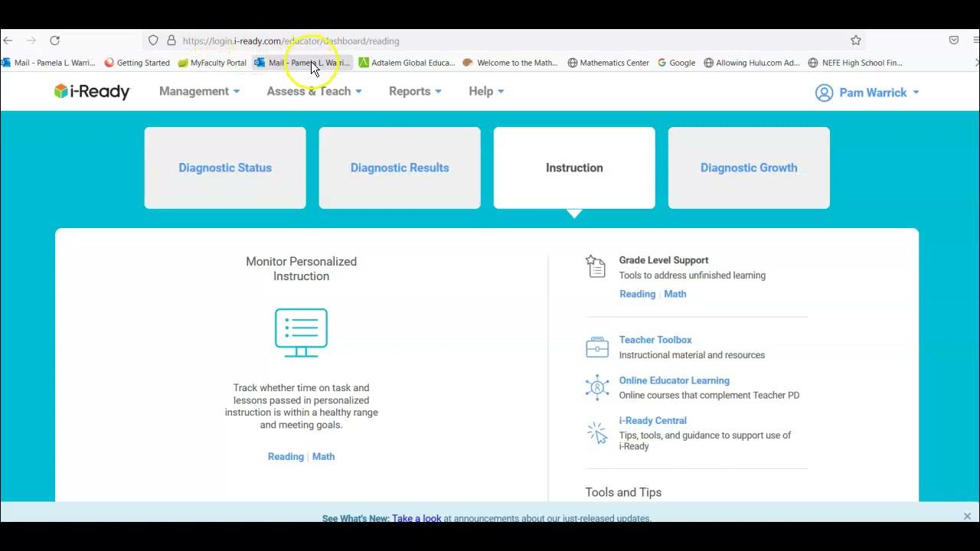Click the Teacher Toolbox briefcase icon
The image size is (980, 551).
coord(597,347)
